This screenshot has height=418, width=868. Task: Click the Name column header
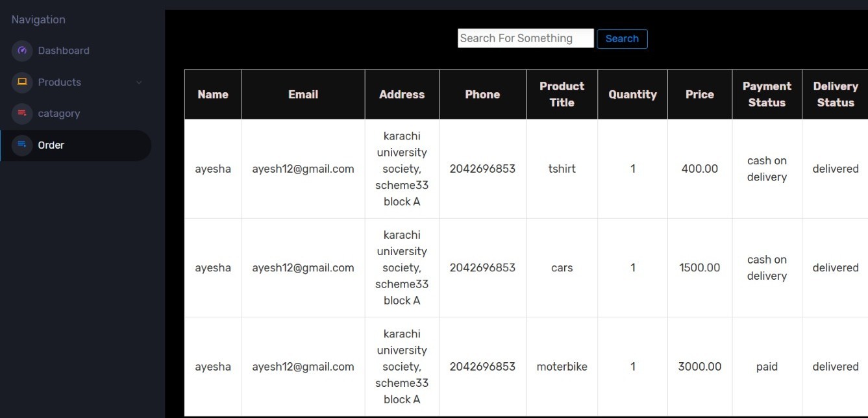coord(213,94)
